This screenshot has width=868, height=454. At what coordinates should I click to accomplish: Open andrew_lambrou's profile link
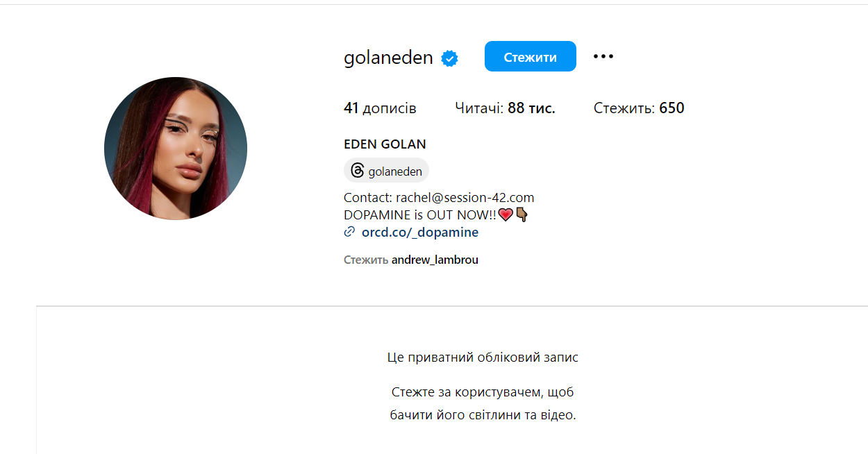[x=435, y=260]
